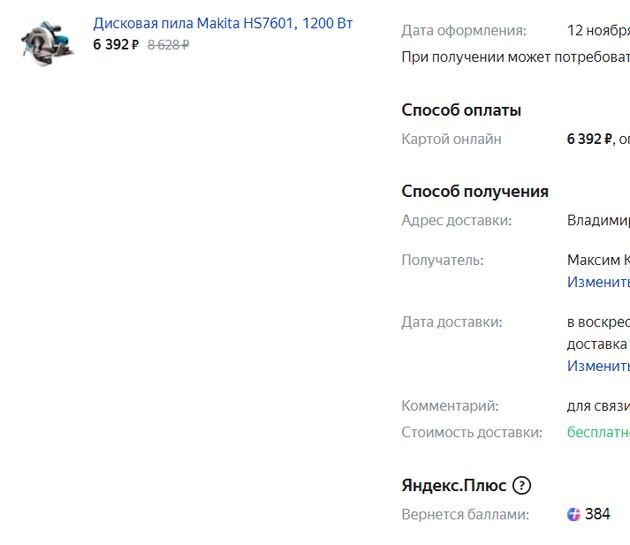The height and width of the screenshot is (545, 630).
Task: Click the 384 points value
Action: pos(597,514)
